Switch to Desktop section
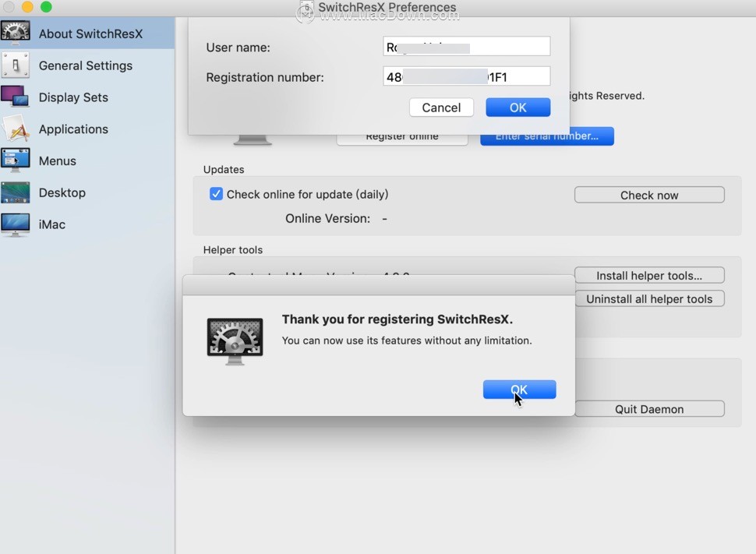This screenshot has height=554, width=756. tap(87, 192)
